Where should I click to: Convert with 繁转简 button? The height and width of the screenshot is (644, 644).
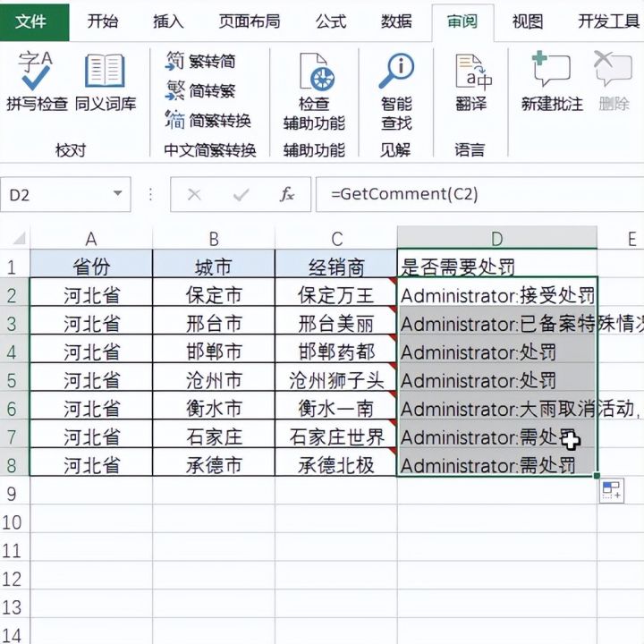point(200,62)
